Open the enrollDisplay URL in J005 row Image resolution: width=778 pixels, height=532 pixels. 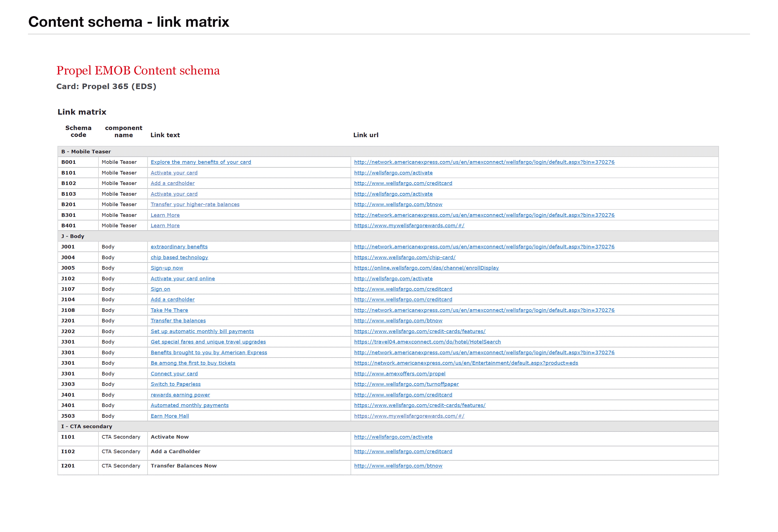click(x=426, y=268)
